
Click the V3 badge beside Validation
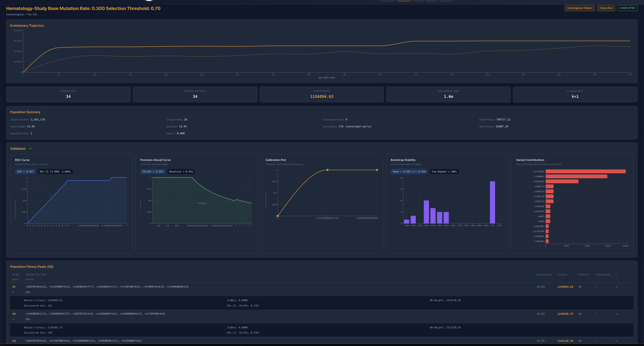[30, 148]
